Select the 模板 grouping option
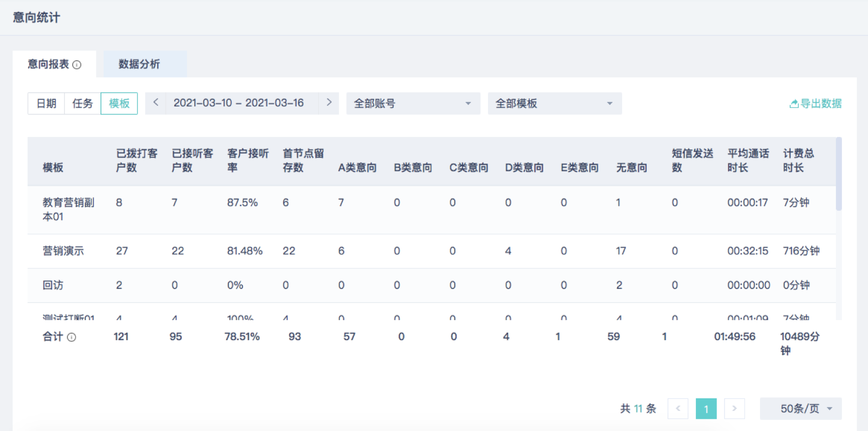The height and width of the screenshot is (431, 868). pyautogui.click(x=119, y=103)
